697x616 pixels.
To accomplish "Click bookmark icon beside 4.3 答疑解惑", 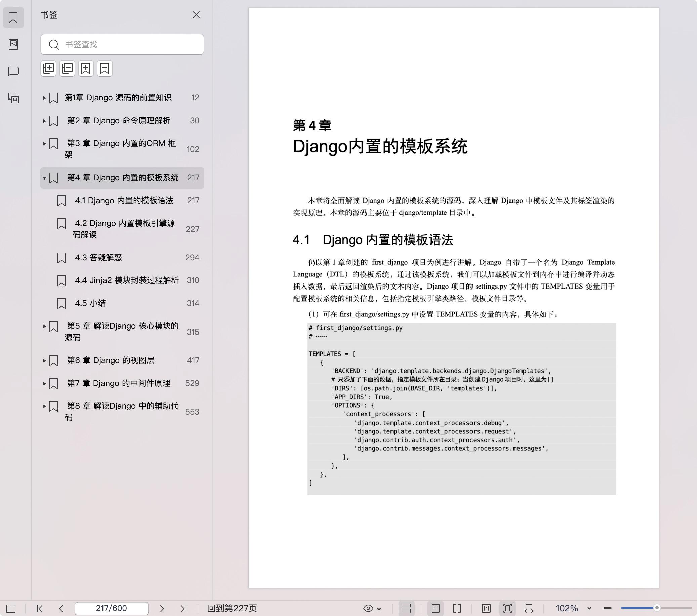I will tap(61, 258).
